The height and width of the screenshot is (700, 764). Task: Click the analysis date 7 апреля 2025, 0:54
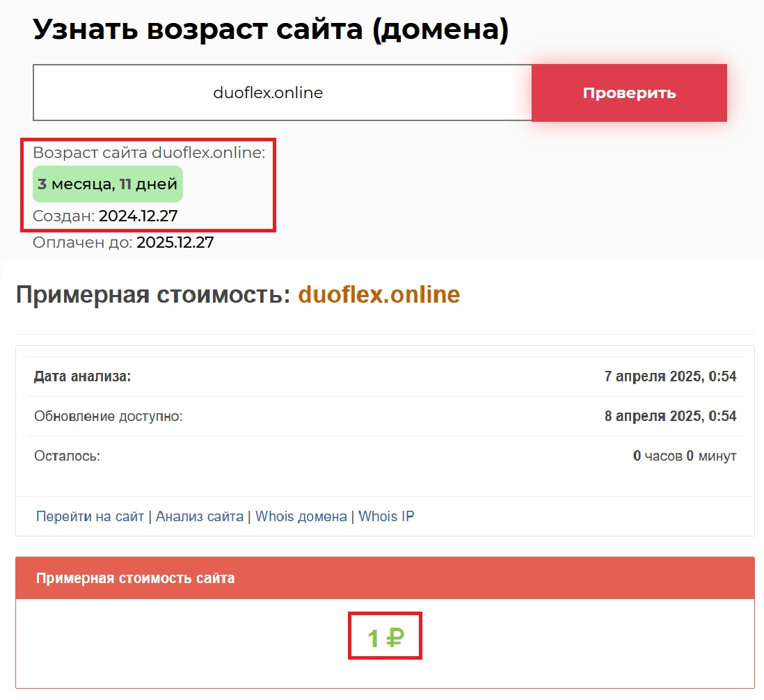tap(670, 376)
